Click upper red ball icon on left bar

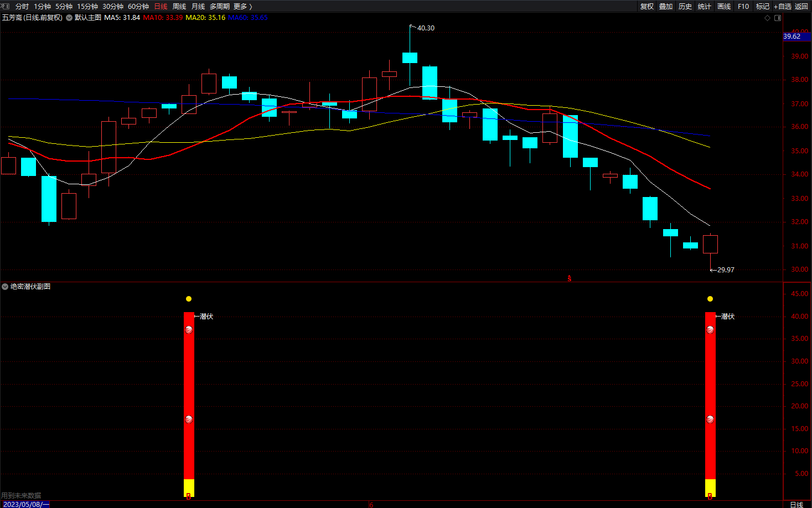tap(189, 330)
